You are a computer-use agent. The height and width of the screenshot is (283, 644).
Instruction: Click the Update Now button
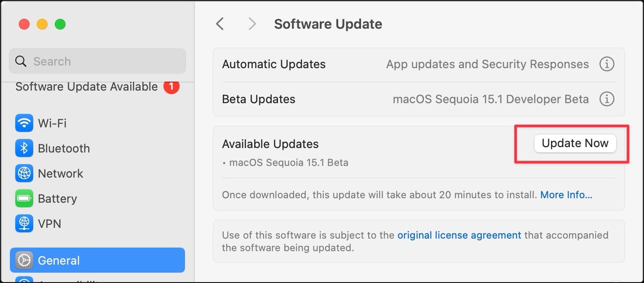pos(575,144)
